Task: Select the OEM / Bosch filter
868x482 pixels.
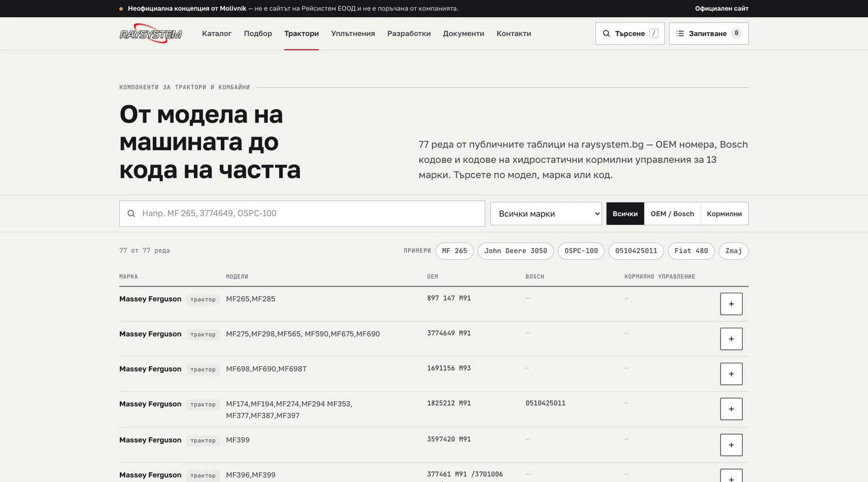Action: (x=672, y=214)
